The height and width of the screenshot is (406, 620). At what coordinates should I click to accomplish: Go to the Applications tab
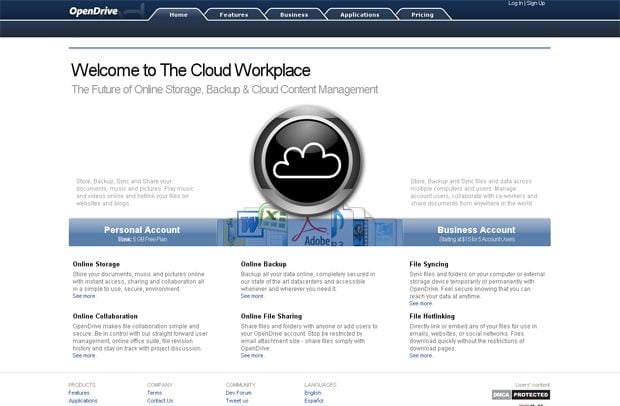(x=359, y=15)
